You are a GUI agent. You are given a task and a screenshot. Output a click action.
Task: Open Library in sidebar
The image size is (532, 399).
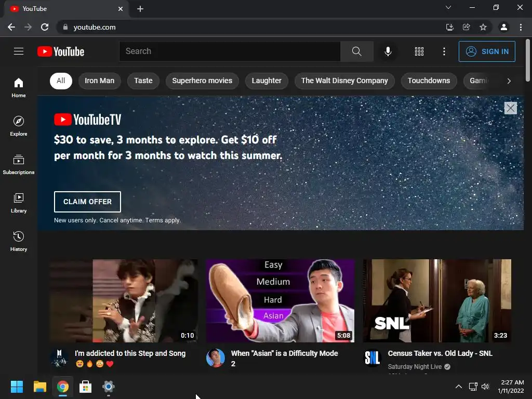click(19, 203)
